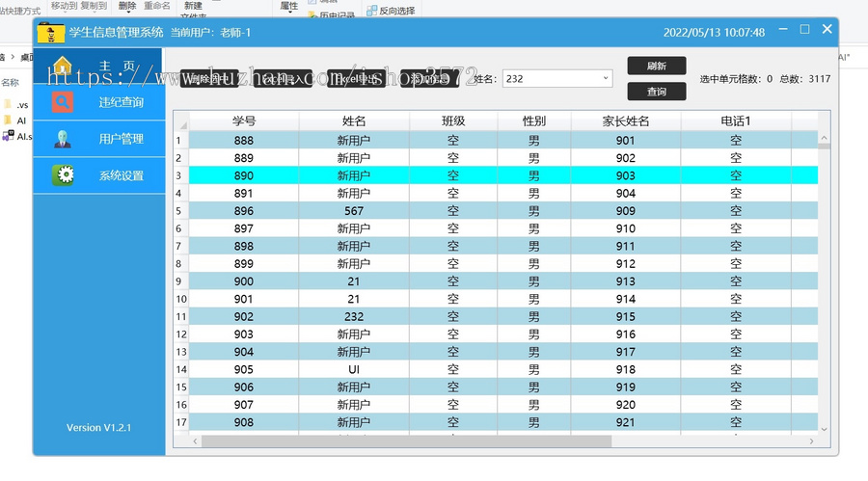The width and height of the screenshot is (868, 481).
Task: Click name cell 21 in row 10
Action: pos(354,299)
